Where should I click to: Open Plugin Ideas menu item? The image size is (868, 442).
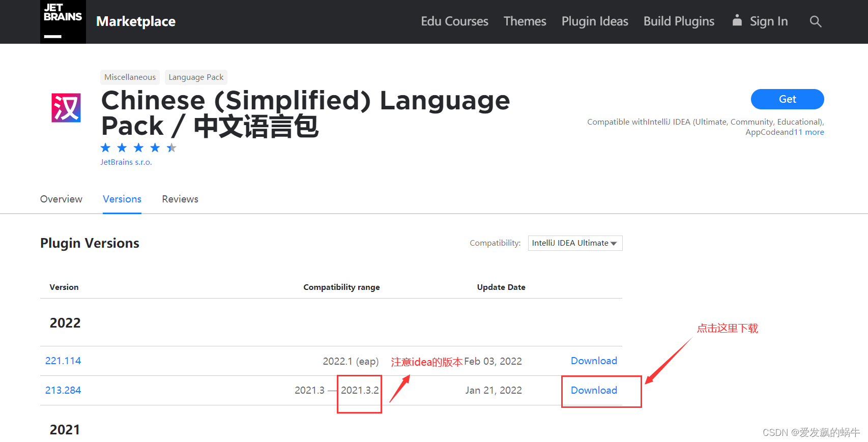point(595,21)
